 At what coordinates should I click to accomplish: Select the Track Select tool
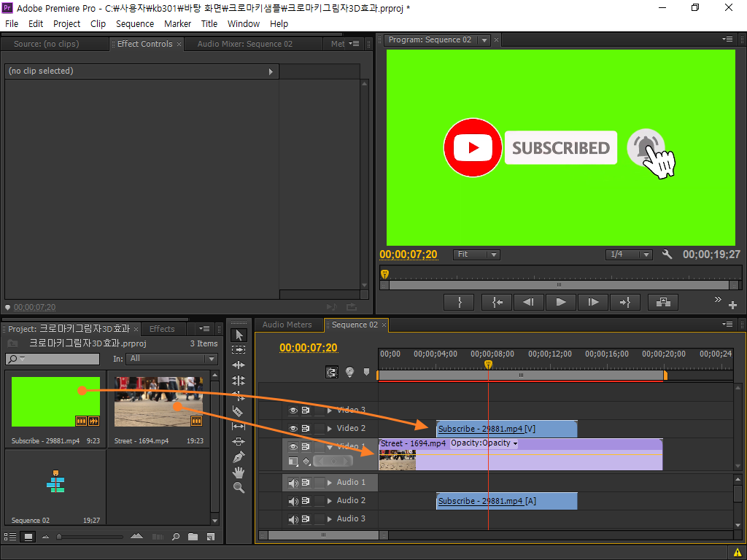[x=239, y=350]
